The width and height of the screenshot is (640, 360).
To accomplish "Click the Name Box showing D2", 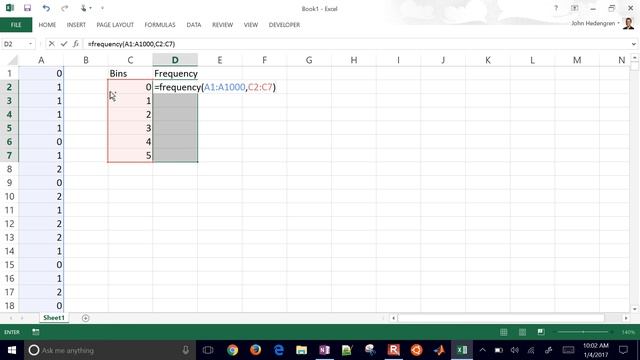I will (x=14, y=44).
